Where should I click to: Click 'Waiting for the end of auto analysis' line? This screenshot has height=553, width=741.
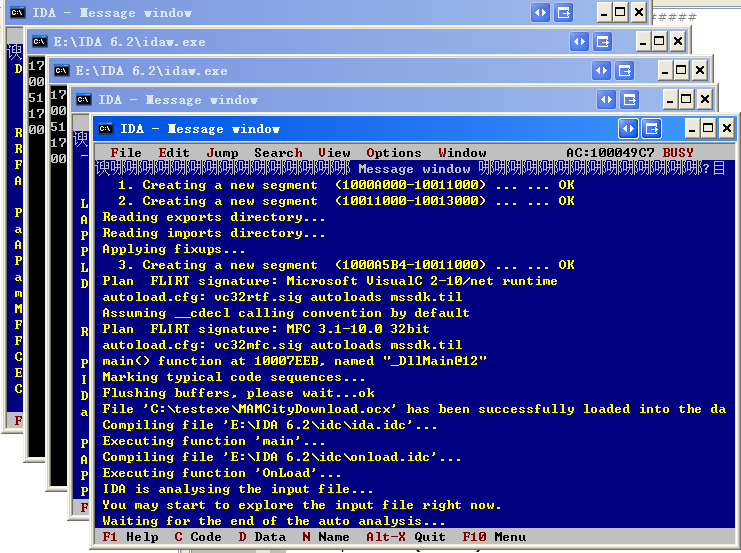(274, 521)
